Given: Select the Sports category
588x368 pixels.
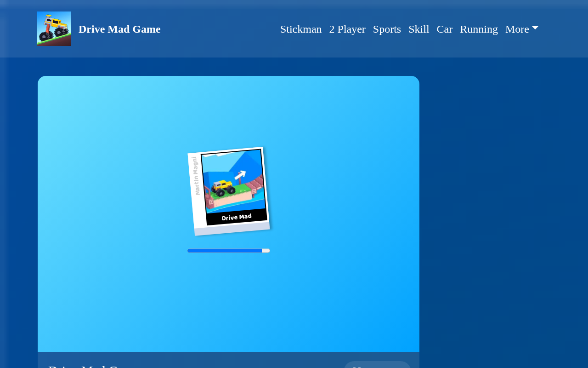Looking at the screenshot, I should (x=387, y=29).
